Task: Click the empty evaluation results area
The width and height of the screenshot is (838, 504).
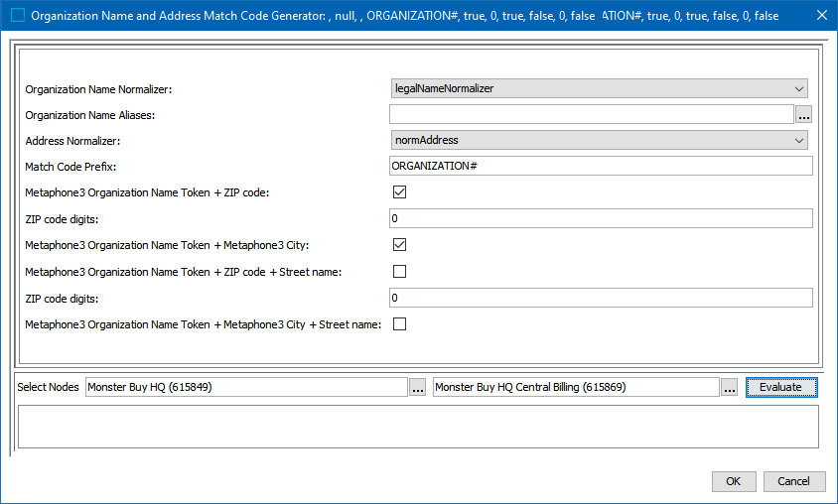Action: pos(417,427)
